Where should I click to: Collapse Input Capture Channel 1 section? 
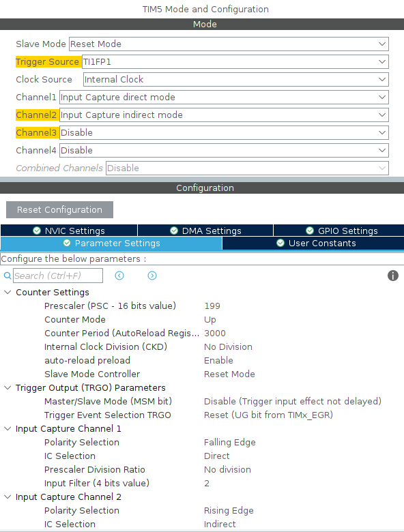pos(8,428)
